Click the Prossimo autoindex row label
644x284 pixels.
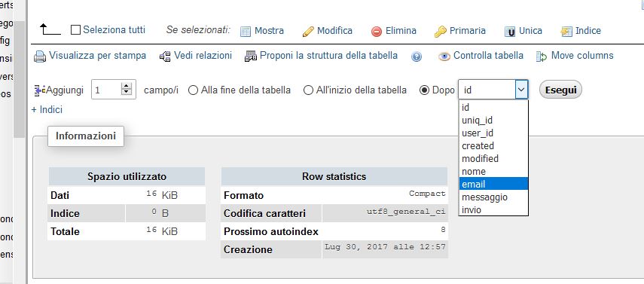pos(271,232)
